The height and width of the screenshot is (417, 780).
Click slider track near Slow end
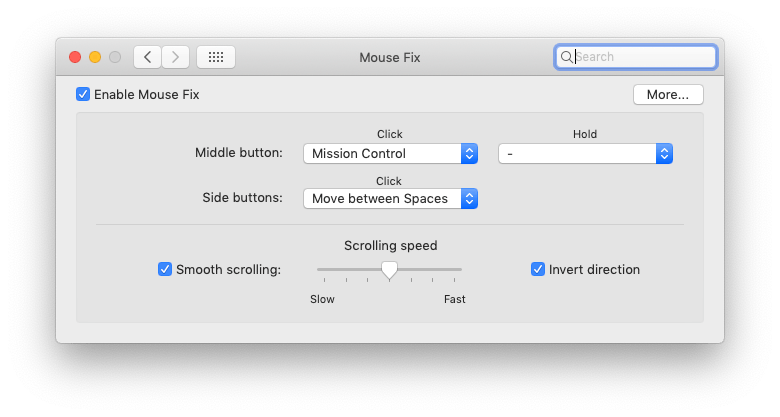tap(324, 269)
